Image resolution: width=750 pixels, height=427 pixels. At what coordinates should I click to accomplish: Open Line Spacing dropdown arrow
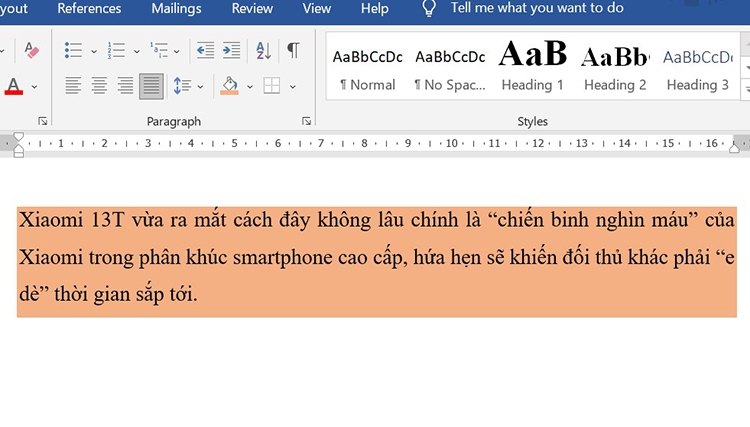click(x=200, y=87)
